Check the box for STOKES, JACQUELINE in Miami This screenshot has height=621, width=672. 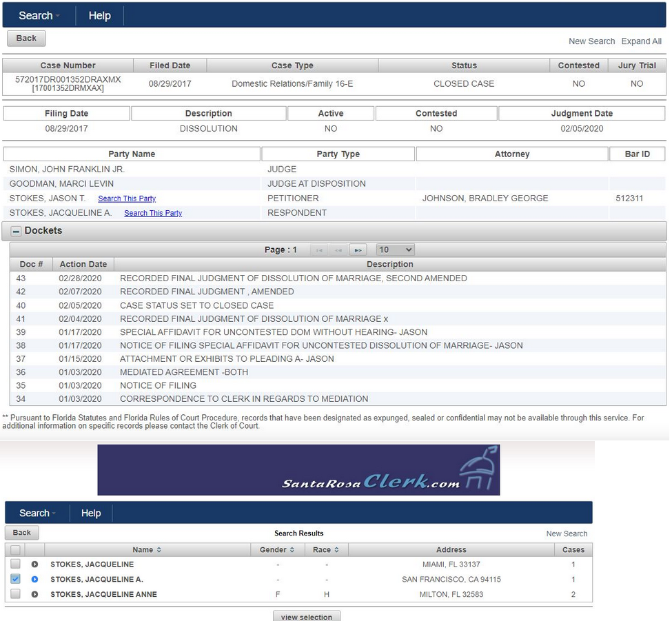15,564
